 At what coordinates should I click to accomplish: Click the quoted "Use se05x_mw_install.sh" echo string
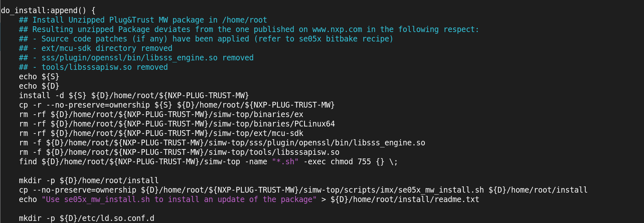(x=179, y=199)
